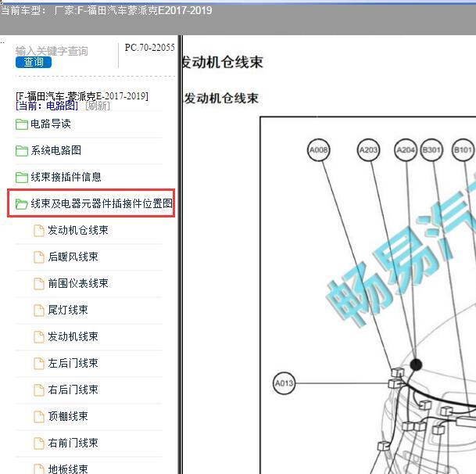This screenshot has height=474, width=476.
Task: Click the open folder icon of 线束及电器元器件插接件位置图
Action: point(22,204)
